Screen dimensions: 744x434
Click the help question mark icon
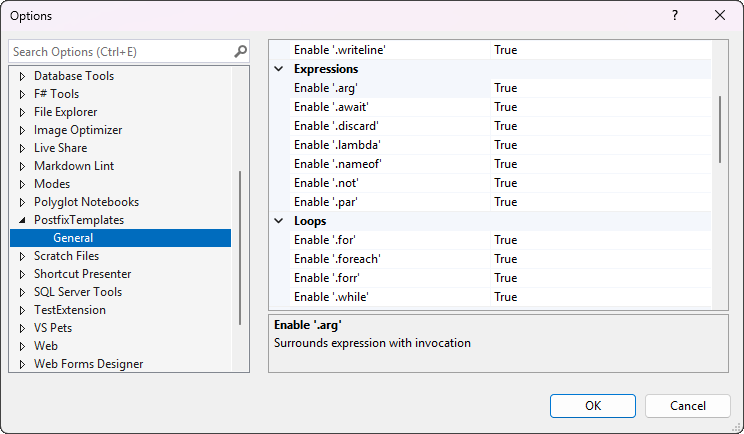[674, 16]
